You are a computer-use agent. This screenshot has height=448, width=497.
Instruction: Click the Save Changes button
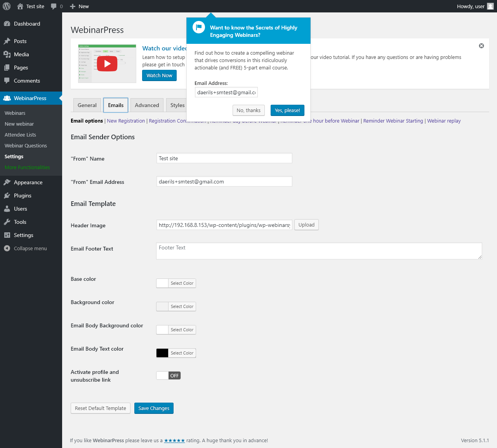click(x=154, y=408)
